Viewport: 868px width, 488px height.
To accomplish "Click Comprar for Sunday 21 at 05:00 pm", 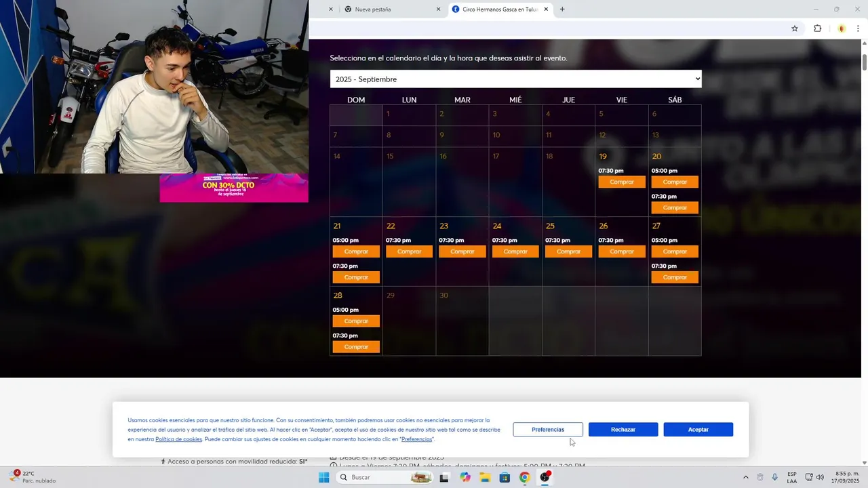I will (356, 251).
